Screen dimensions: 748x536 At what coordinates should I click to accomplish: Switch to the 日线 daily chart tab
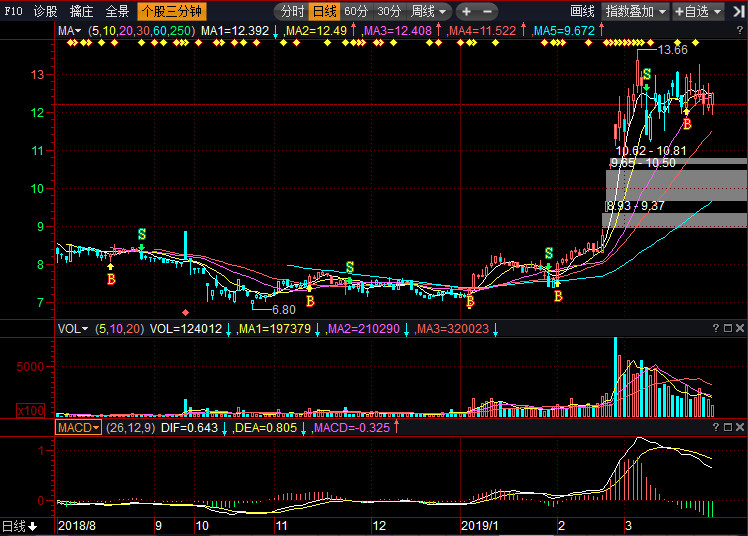point(324,11)
